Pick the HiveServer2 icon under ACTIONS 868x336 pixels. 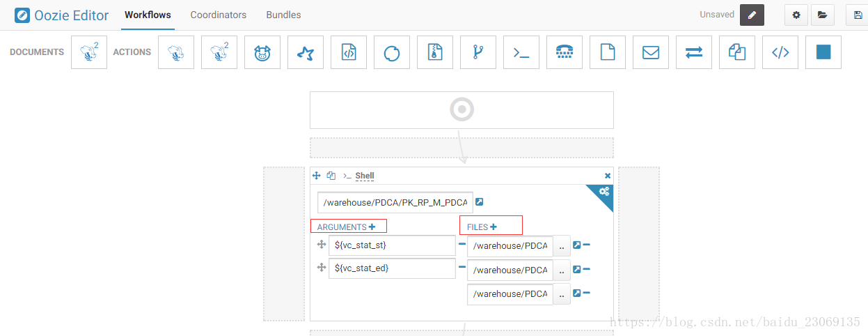(x=219, y=52)
